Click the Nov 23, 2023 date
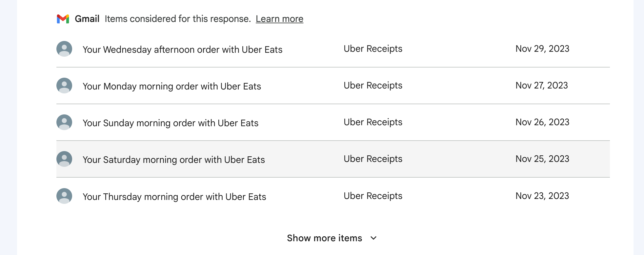The height and width of the screenshot is (255, 644). coord(542,196)
